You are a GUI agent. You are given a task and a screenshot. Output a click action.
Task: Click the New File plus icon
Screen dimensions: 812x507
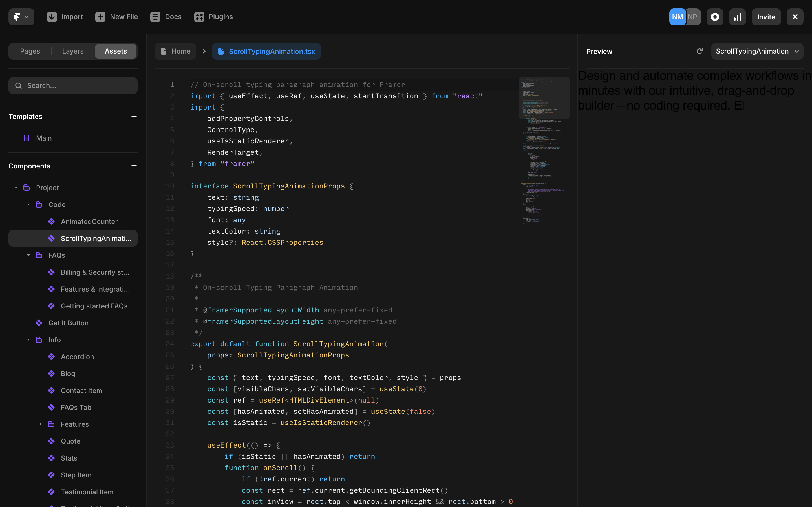coord(100,17)
